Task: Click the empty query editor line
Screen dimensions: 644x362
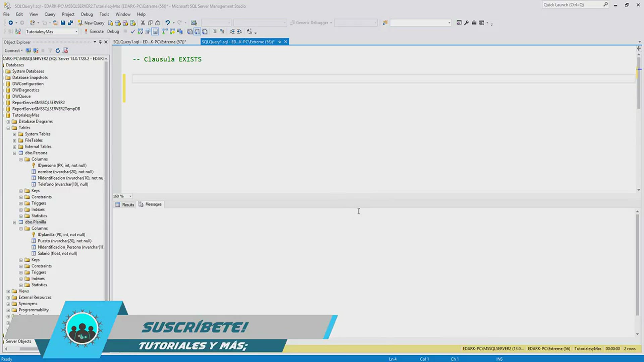Action: tap(383, 78)
